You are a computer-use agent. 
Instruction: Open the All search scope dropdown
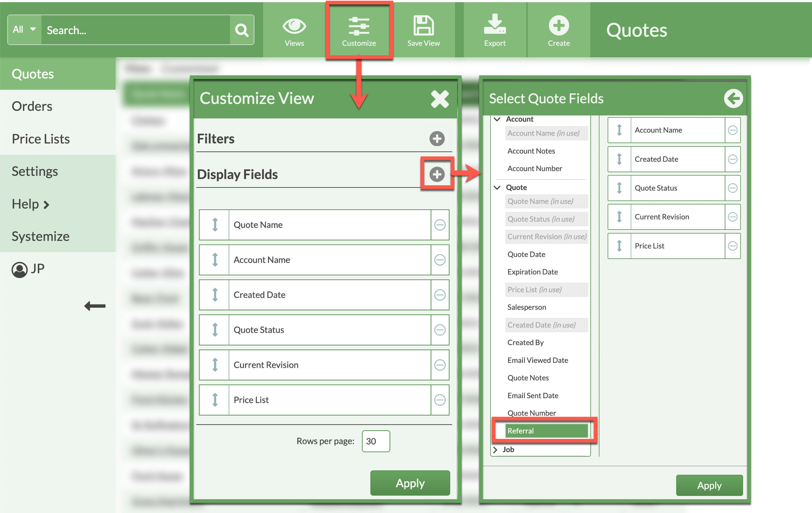(x=24, y=30)
